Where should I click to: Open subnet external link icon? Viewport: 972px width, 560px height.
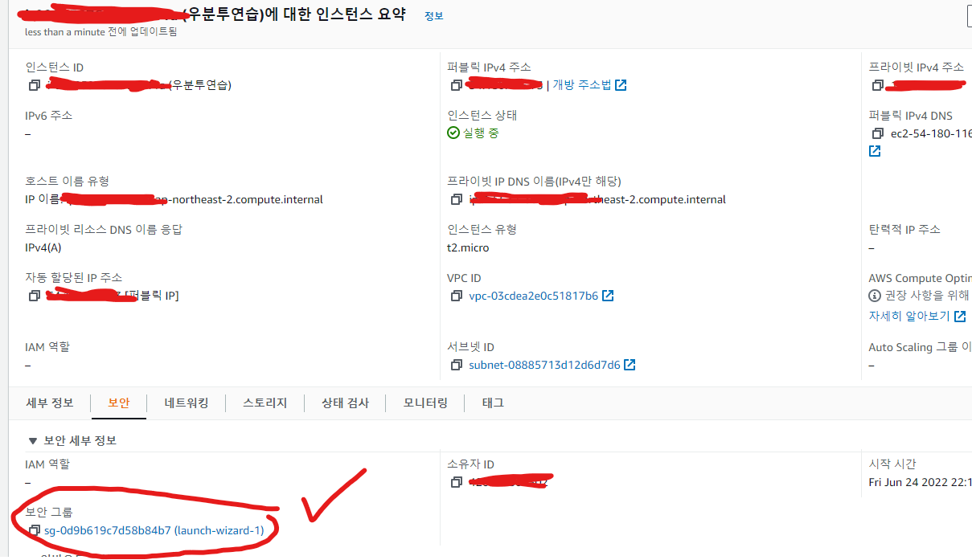(x=630, y=365)
